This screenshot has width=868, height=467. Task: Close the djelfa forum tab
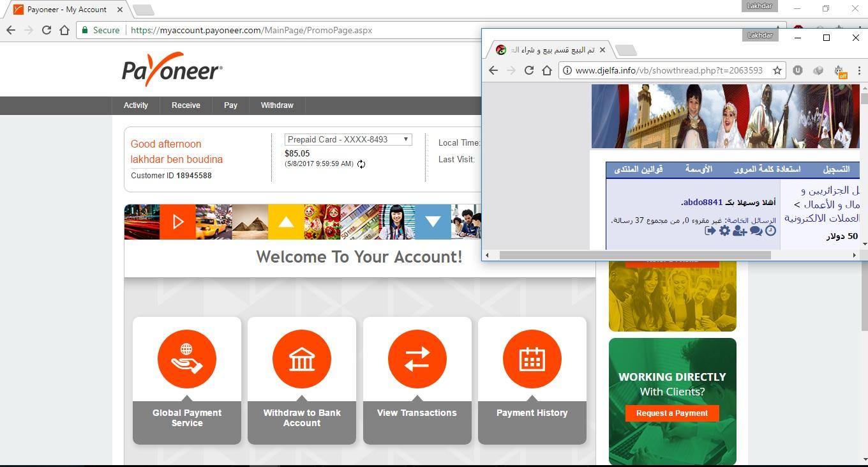[602, 50]
